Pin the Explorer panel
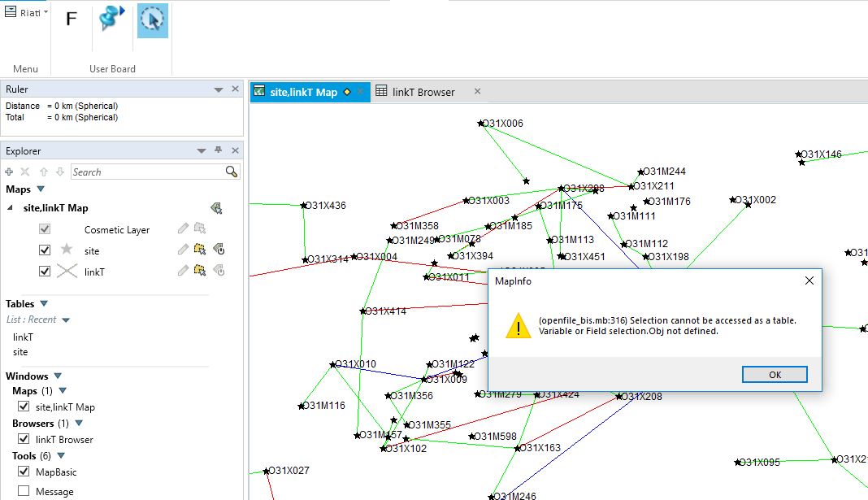The height and width of the screenshot is (500, 868). 219,150
